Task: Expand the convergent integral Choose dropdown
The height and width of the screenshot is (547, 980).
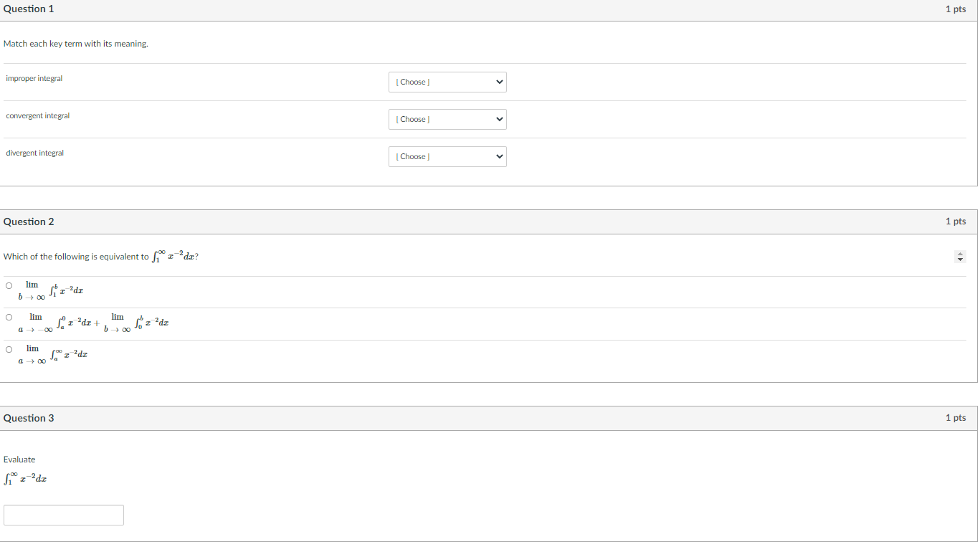Action: 447,119
